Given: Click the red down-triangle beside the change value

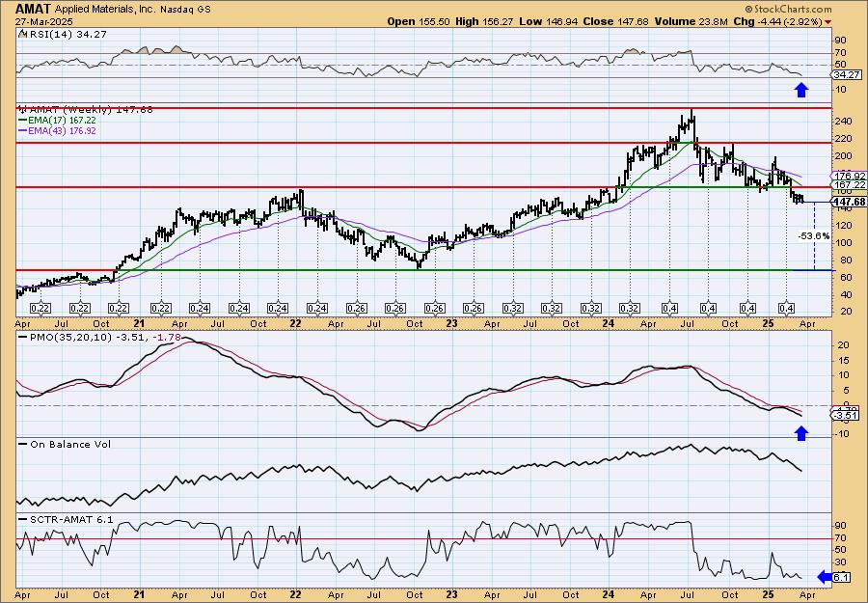Looking at the screenshot, I should tap(827, 22).
